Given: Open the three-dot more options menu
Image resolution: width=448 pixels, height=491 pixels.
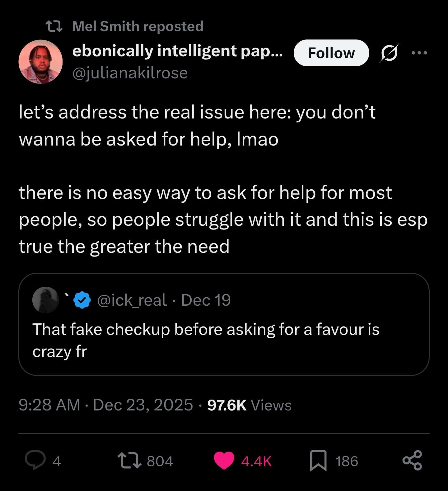Looking at the screenshot, I should point(419,53).
